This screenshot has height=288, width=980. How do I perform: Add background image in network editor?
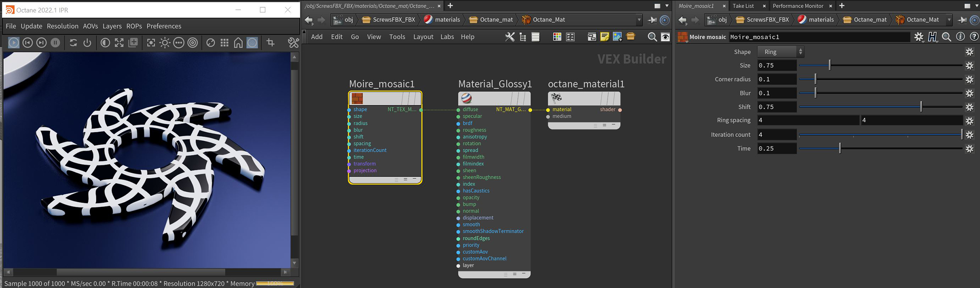[617, 37]
